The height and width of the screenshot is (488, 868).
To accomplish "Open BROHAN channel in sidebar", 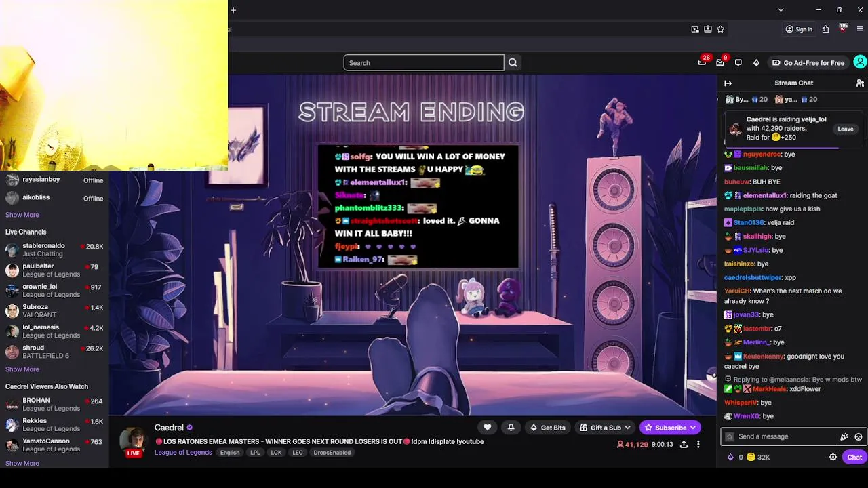I will click(54, 405).
